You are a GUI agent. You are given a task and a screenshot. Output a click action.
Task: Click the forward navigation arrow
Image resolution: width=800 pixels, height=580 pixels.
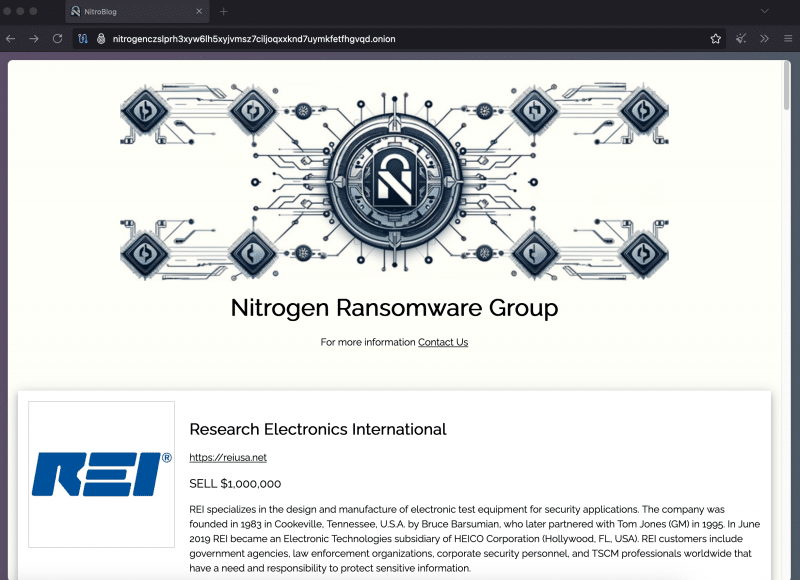tap(33, 39)
